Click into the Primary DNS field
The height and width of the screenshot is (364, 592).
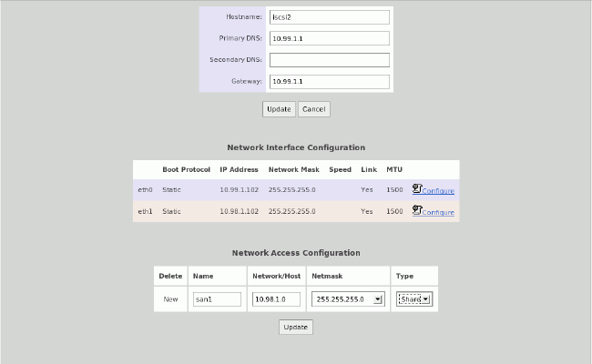pyautogui.click(x=330, y=38)
